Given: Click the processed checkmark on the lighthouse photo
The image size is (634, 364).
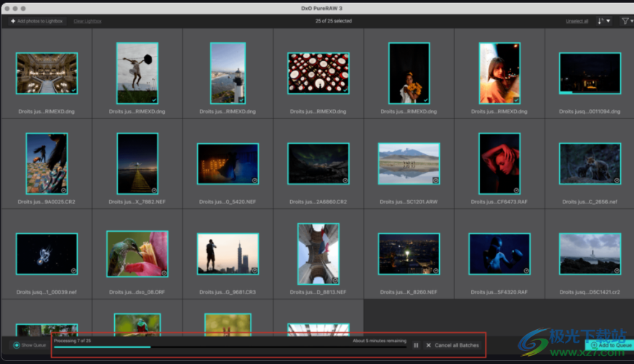Looking at the screenshot, I should 241,100.
